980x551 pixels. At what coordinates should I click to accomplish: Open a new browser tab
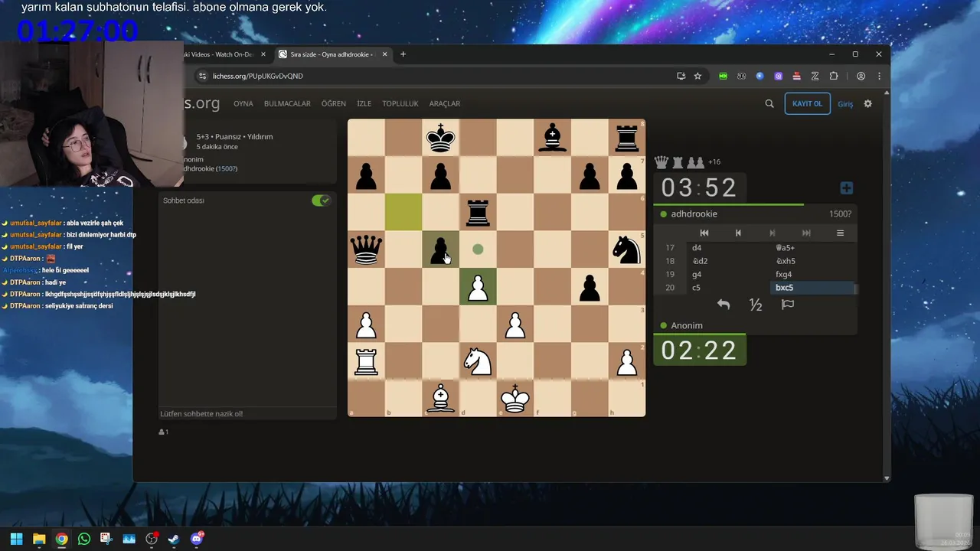coord(403,54)
